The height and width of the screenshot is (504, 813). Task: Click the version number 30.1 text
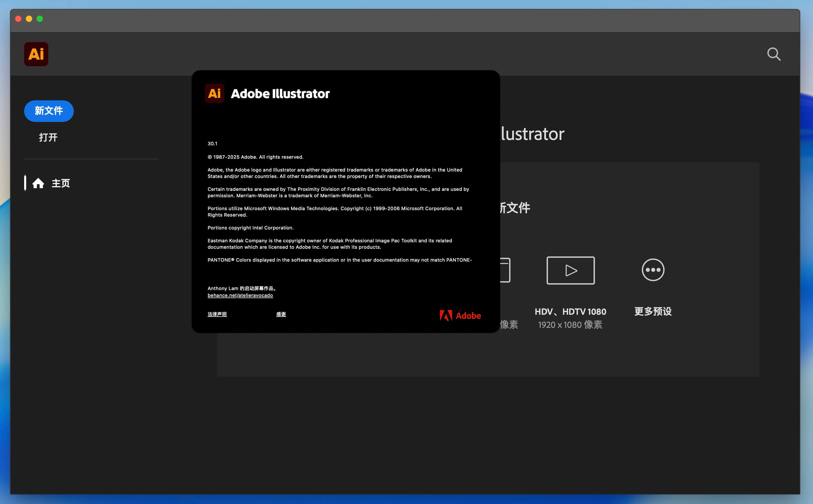click(212, 143)
